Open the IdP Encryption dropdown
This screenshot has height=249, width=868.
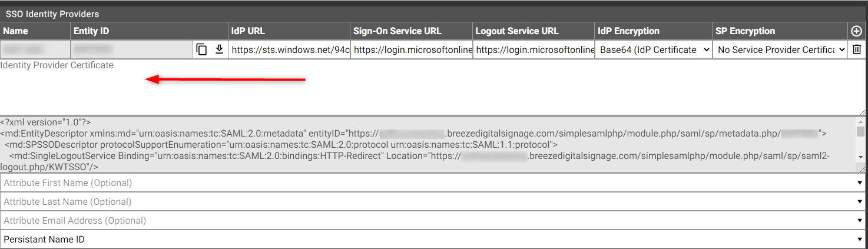coord(654,50)
